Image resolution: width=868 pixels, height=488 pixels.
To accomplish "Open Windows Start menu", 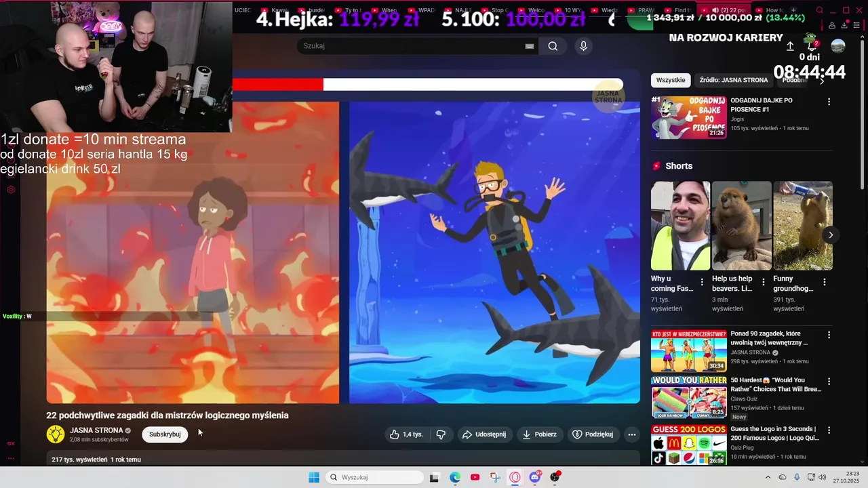I will coord(314,477).
